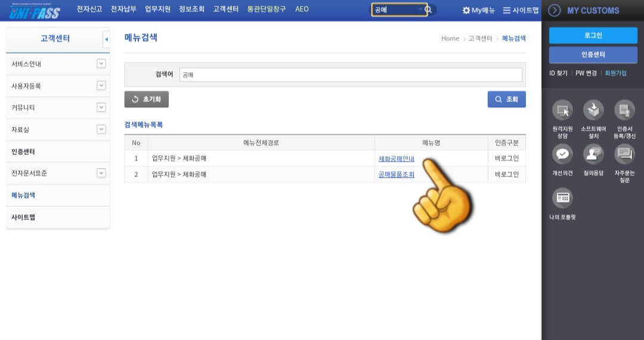
Task: Click the 인증구분 column header
Action: 507,143
